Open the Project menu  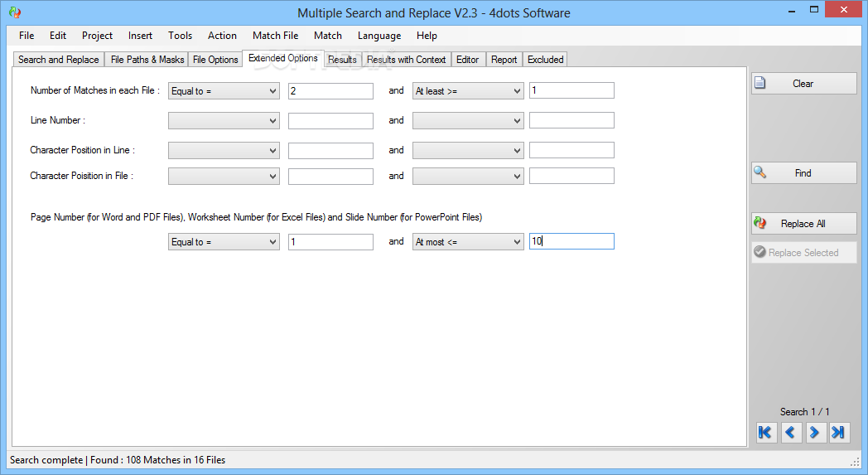[97, 36]
